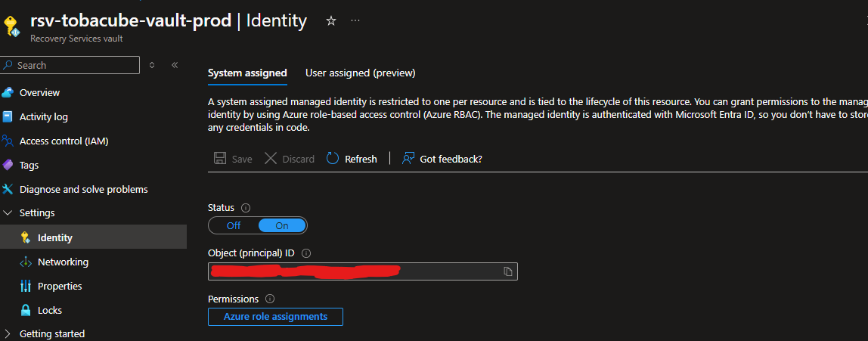Click the Networking arrows icon
The width and height of the screenshot is (868, 341).
click(x=26, y=262)
